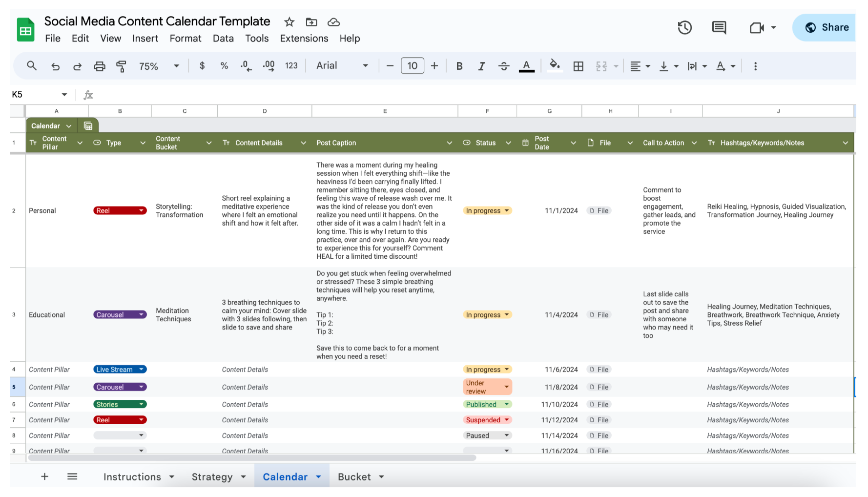
Task: Open Live Stream type chip dropdown
Action: point(120,370)
